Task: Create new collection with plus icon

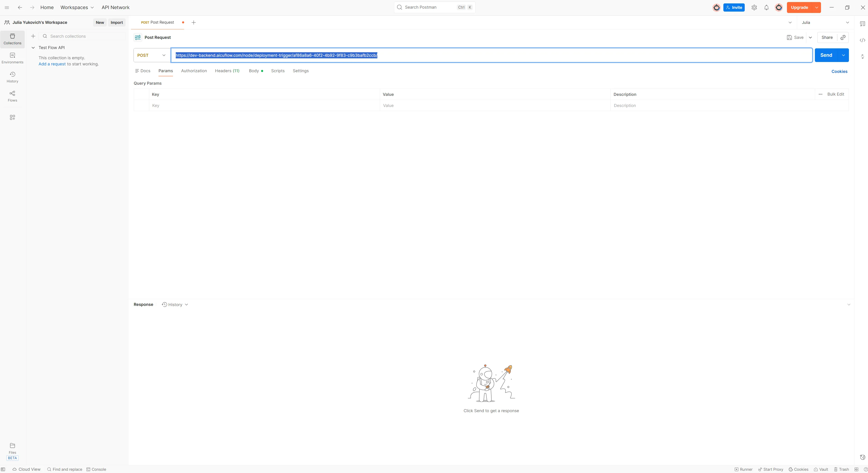Action: tap(33, 36)
